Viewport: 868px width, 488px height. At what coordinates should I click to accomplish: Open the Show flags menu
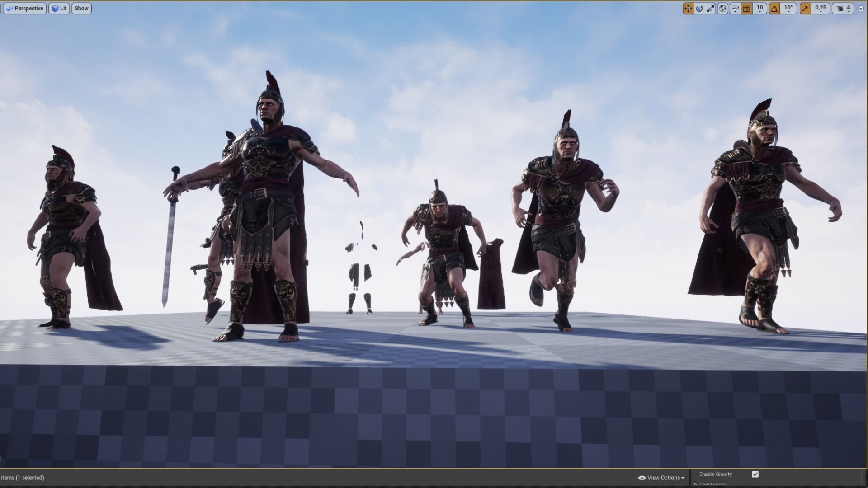coord(81,8)
